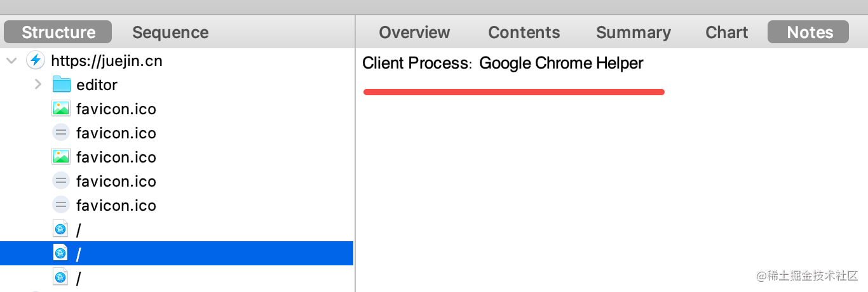Switch to the Sequence view tab
The image size is (868, 292).
pyautogui.click(x=170, y=32)
